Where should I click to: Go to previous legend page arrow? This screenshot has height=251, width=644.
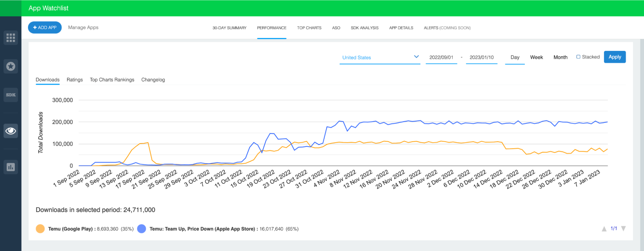click(604, 229)
